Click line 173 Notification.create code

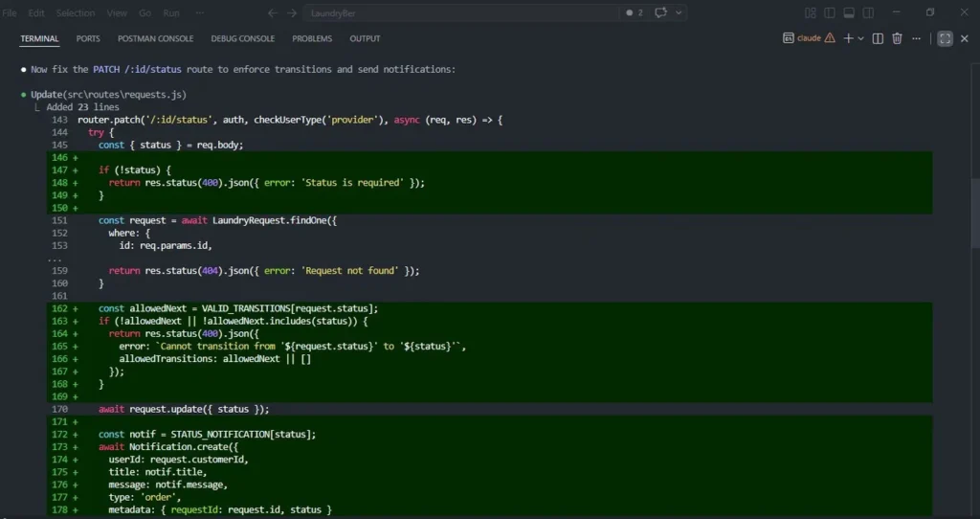pos(168,446)
